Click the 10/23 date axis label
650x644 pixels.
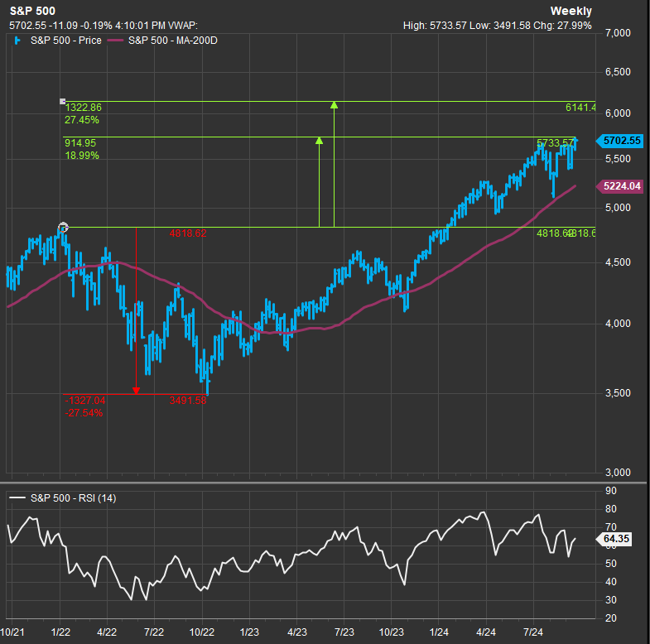[392, 632]
